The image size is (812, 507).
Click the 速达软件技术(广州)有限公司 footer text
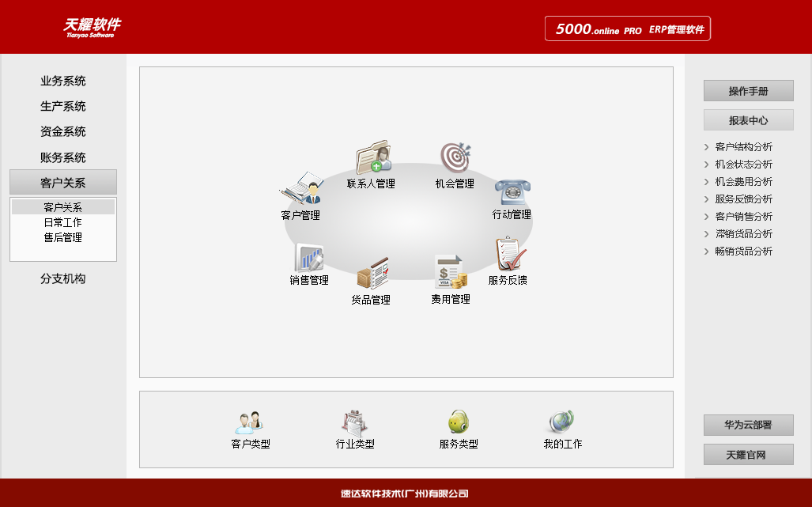pyautogui.click(x=405, y=494)
